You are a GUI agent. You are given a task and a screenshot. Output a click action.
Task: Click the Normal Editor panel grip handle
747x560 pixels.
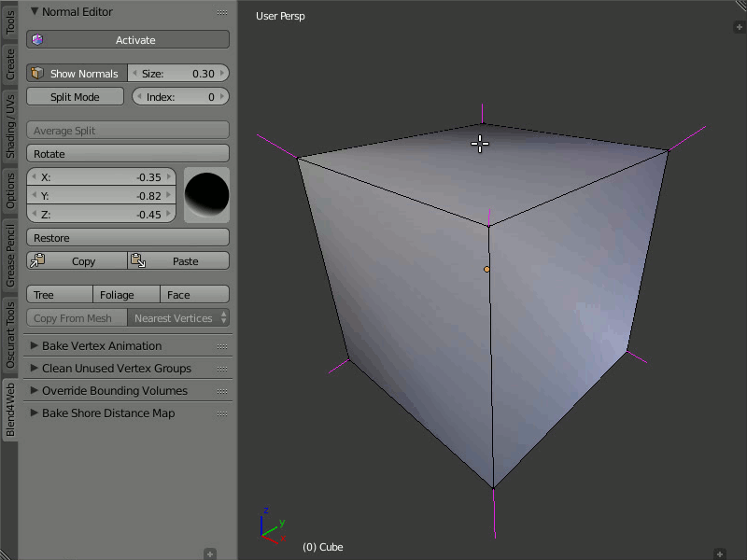[221, 12]
